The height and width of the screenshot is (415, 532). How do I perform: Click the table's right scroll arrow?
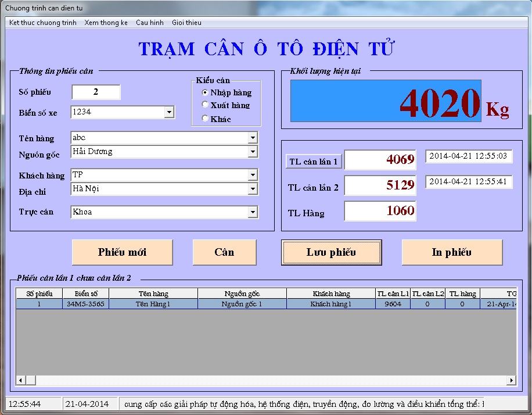(512, 380)
